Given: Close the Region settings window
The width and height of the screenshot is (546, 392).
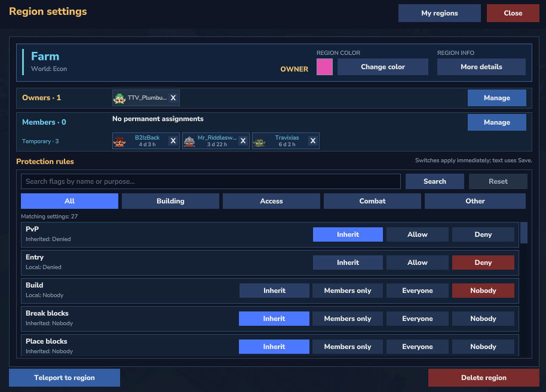Looking at the screenshot, I should tap(513, 13).
